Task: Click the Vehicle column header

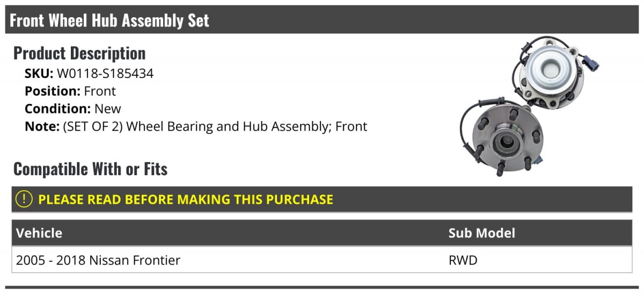Action: click(x=39, y=233)
